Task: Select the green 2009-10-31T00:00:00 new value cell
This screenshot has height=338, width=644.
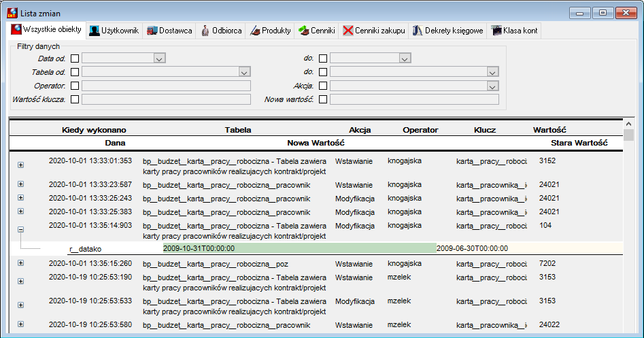Action: click(299, 248)
